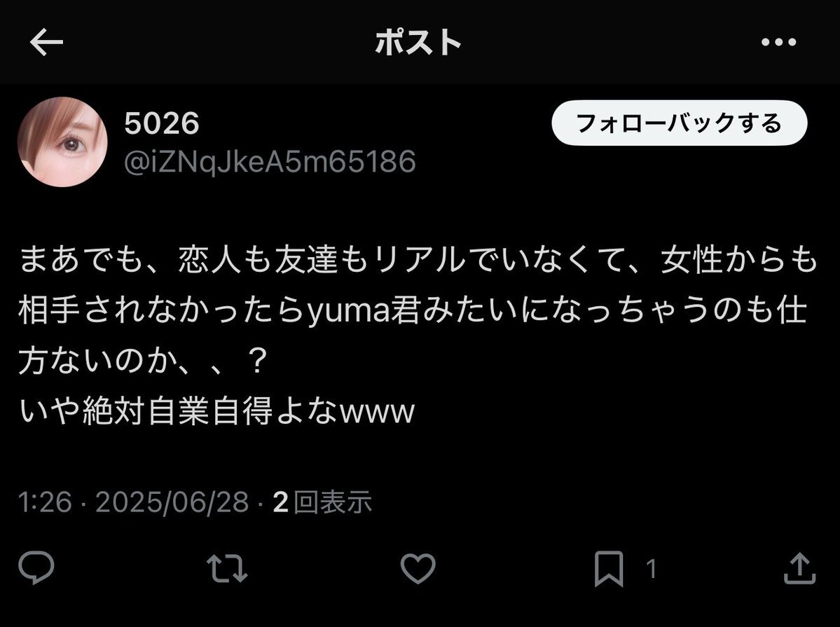Open the three-dot more options menu

778,42
